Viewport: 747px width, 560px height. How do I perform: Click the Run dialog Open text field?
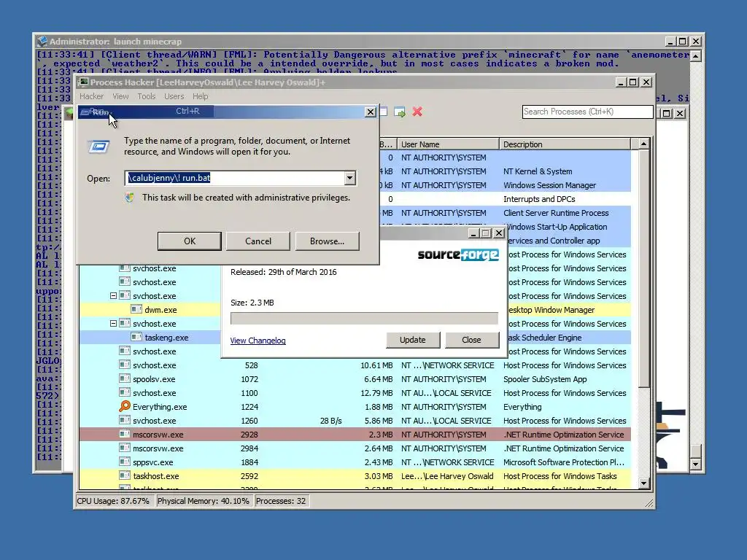[234, 178]
